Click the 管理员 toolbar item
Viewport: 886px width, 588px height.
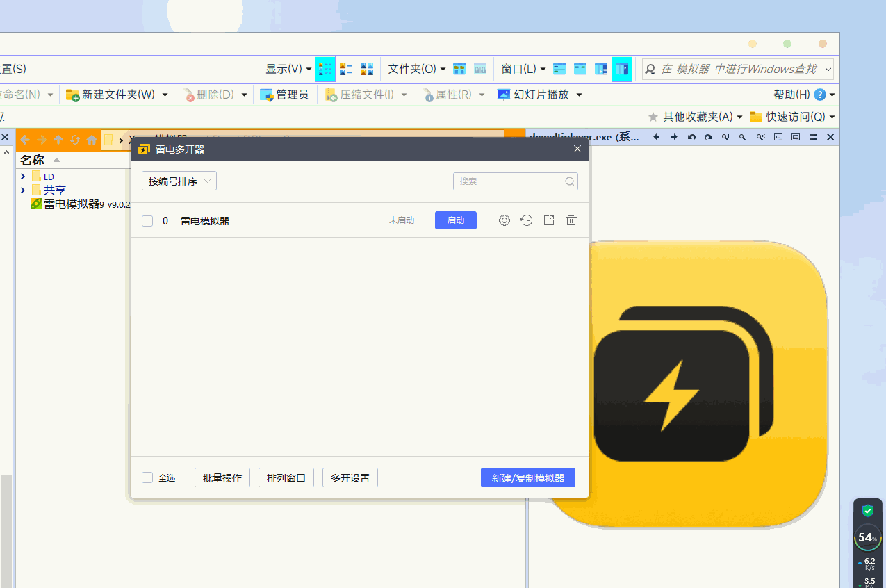[x=284, y=95]
